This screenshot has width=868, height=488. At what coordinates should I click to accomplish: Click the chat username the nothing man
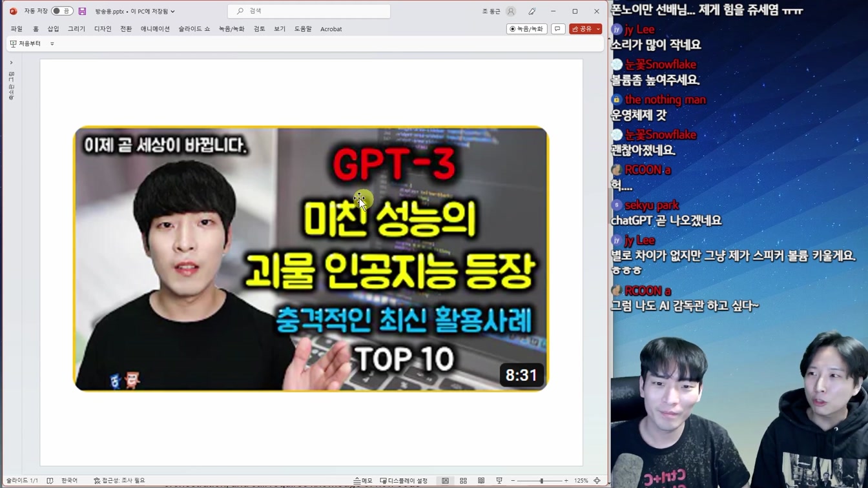click(665, 99)
